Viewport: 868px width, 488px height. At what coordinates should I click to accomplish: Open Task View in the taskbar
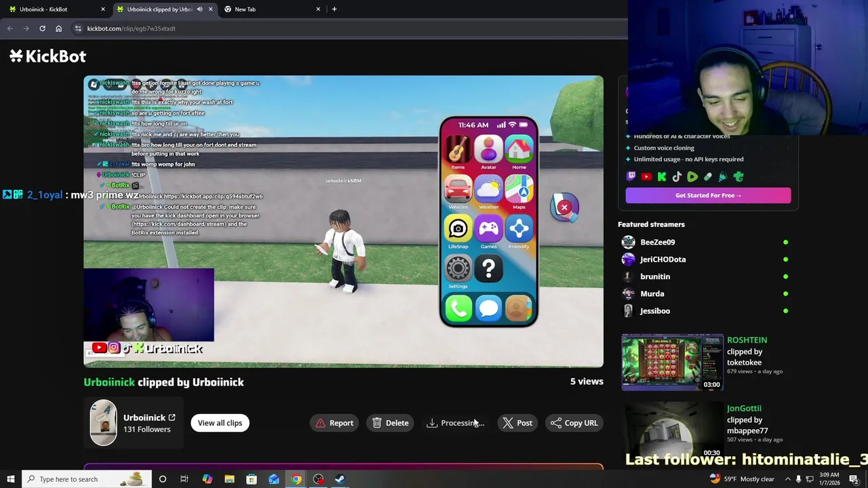[184, 479]
